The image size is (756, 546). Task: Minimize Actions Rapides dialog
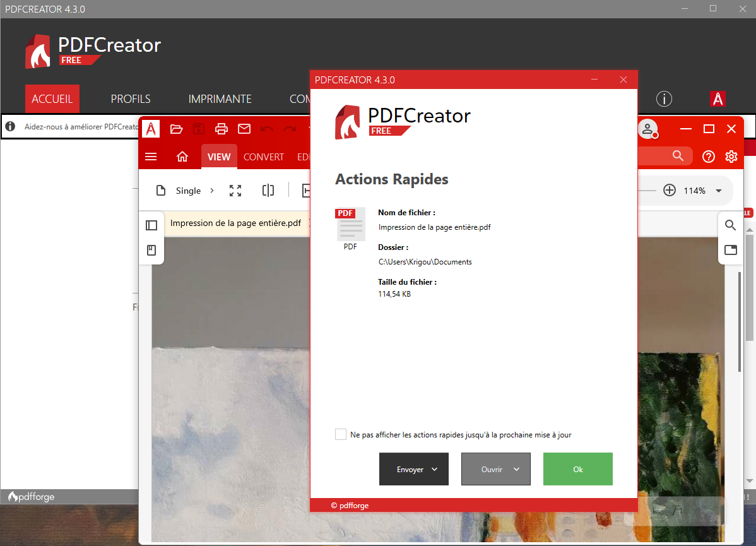click(594, 80)
